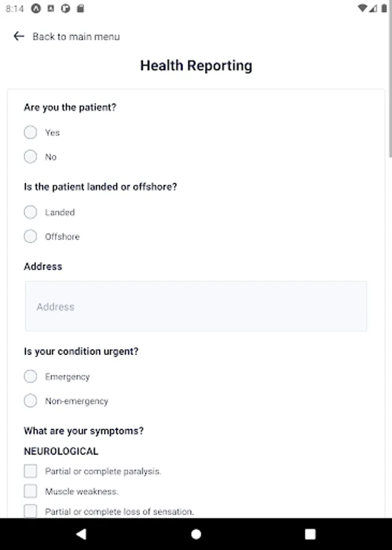Go back via Back to main menu link

pos(76,37)
